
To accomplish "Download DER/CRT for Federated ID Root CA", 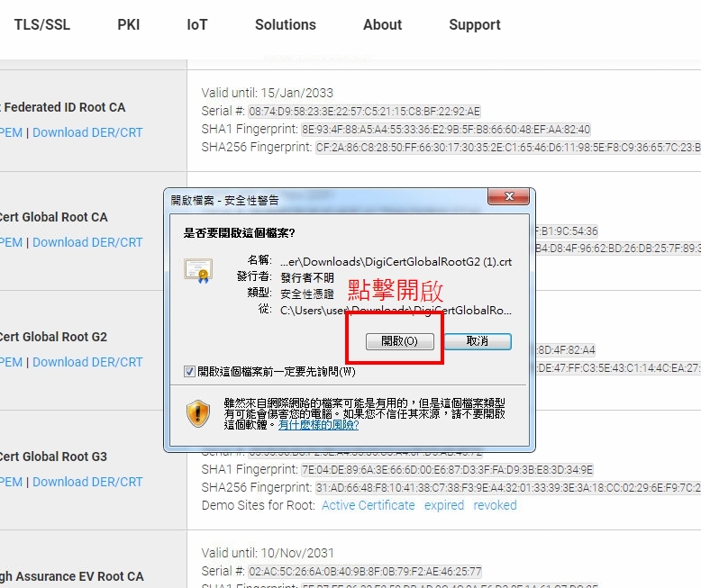I will tap(87, 132).
